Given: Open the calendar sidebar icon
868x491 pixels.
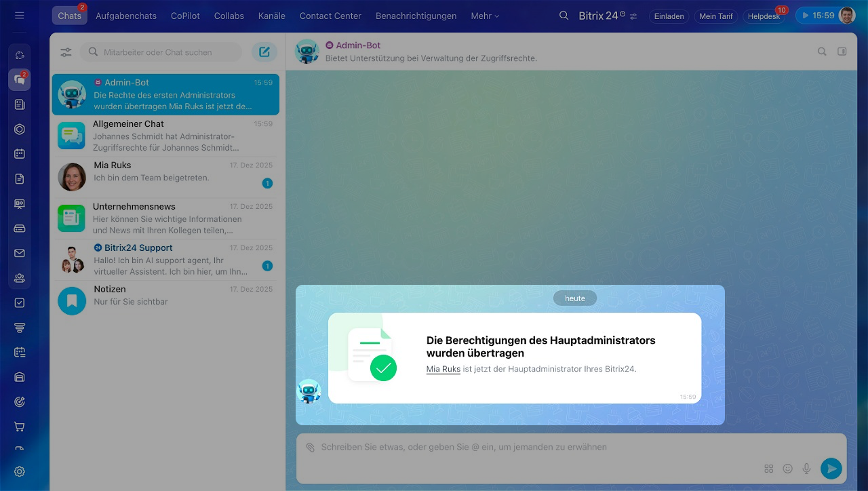Looking at the screenshot, I should (19, 154).
